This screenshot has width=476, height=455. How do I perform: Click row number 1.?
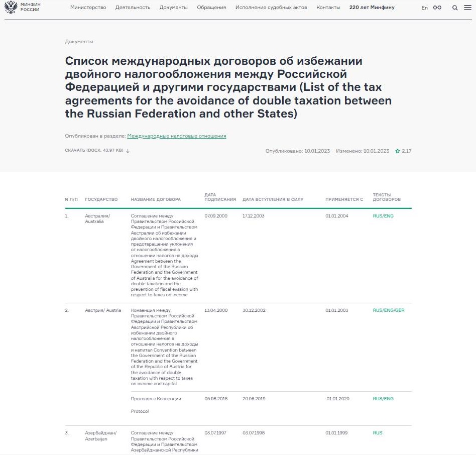67,216
